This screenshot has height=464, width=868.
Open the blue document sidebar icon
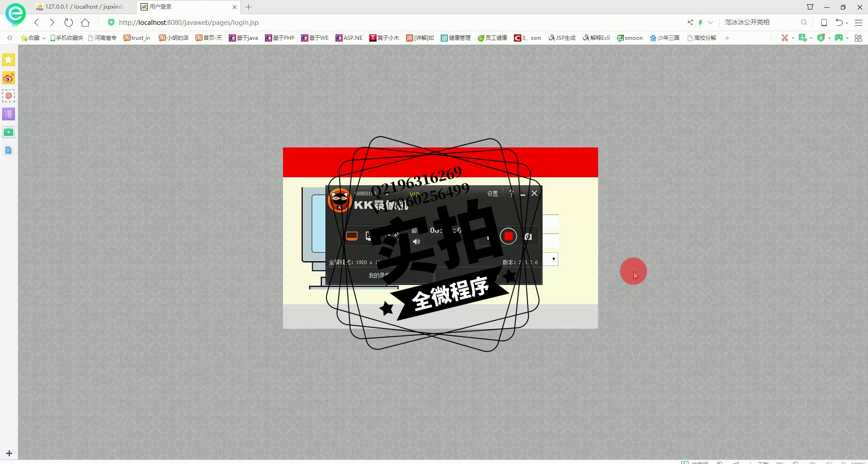point(9,150)
